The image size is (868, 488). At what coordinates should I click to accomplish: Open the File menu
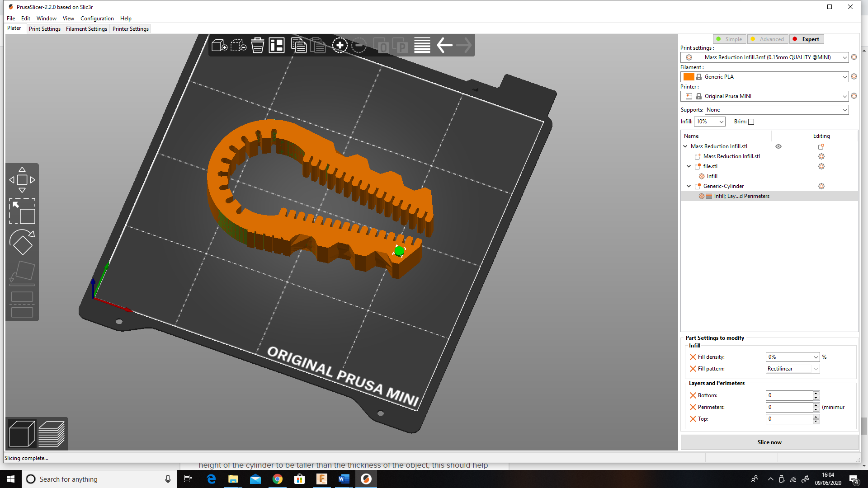pyautogui.click(x=11, y=19)
